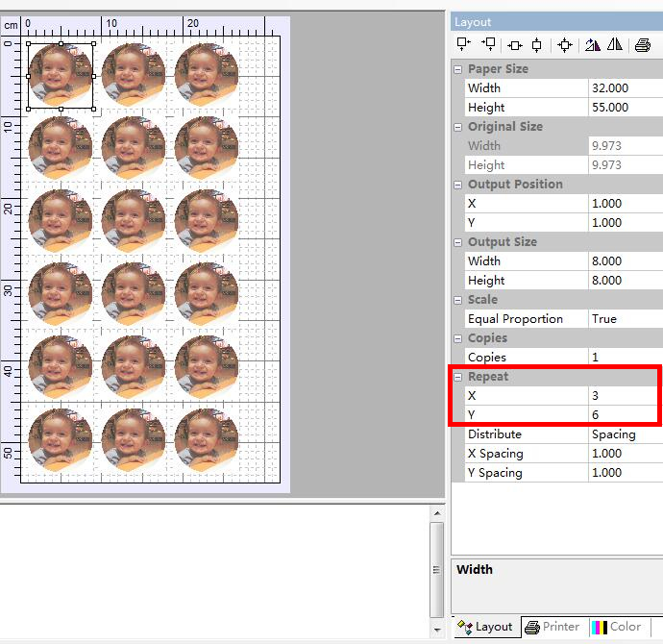The height and width of the screenshot is (644, 663).
Task: Collapse the Paper Size section
Action: [458, 69]
